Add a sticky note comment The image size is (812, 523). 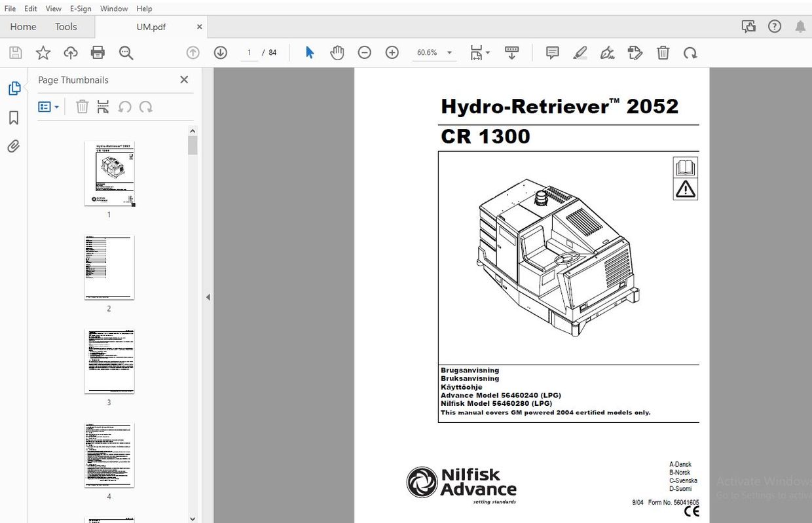552,52
